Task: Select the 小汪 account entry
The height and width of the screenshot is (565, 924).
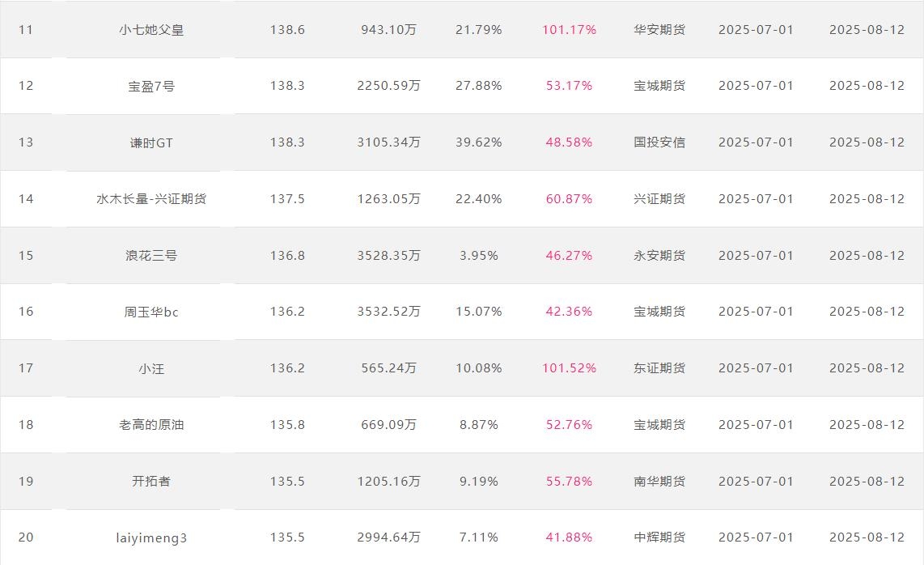Action: tap(151, 368)
